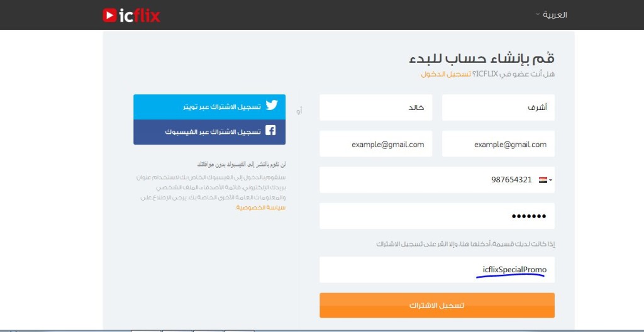Focus the masked password field
The image size is (644, 332).
(x=436, y=216)
